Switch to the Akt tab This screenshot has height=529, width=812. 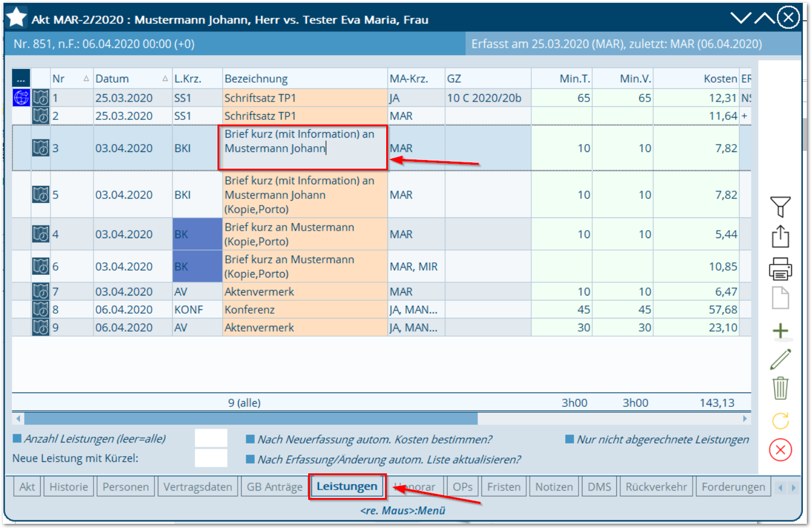27,487
